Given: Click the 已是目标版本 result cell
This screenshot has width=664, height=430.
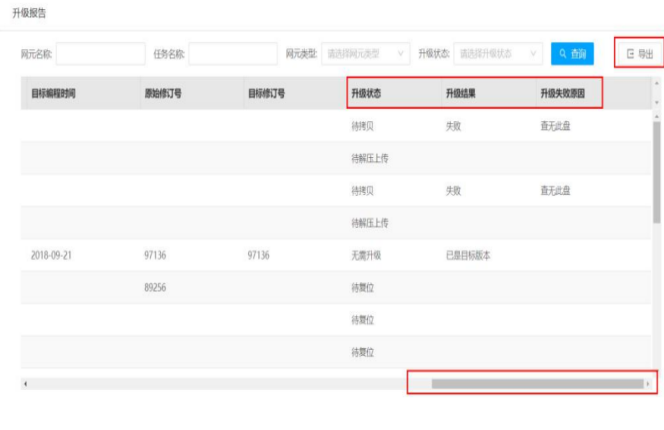Looking at the screenshot, I should [x=468, y=255].
